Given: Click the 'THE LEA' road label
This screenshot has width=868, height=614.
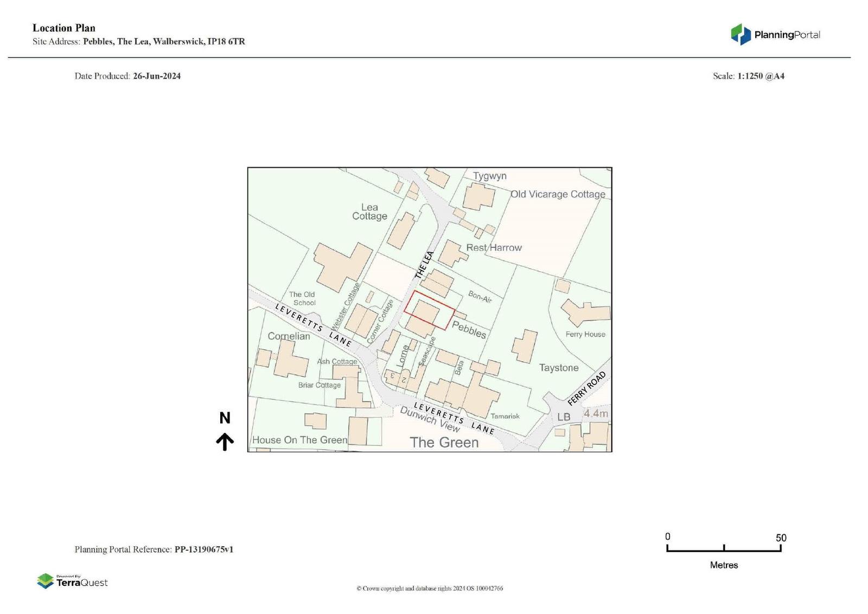Looking at the screenshot, I should (424, 265).
